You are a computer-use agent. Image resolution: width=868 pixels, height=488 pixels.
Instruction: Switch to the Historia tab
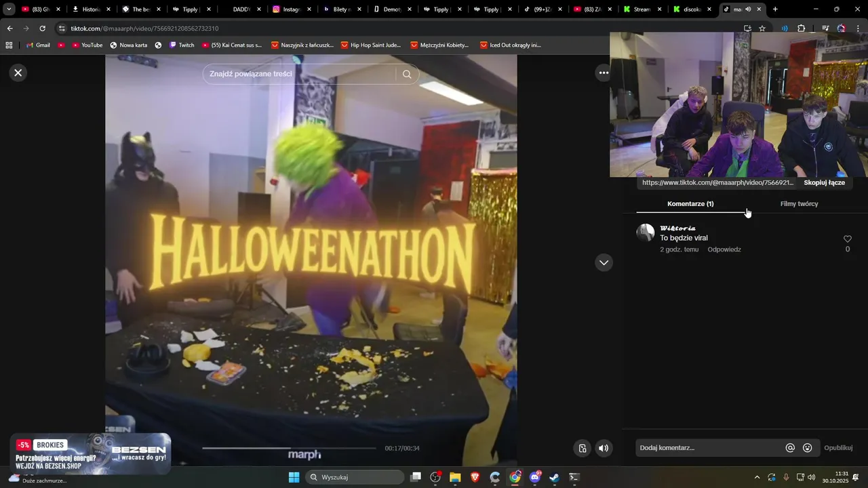click(x=92, y=9)
